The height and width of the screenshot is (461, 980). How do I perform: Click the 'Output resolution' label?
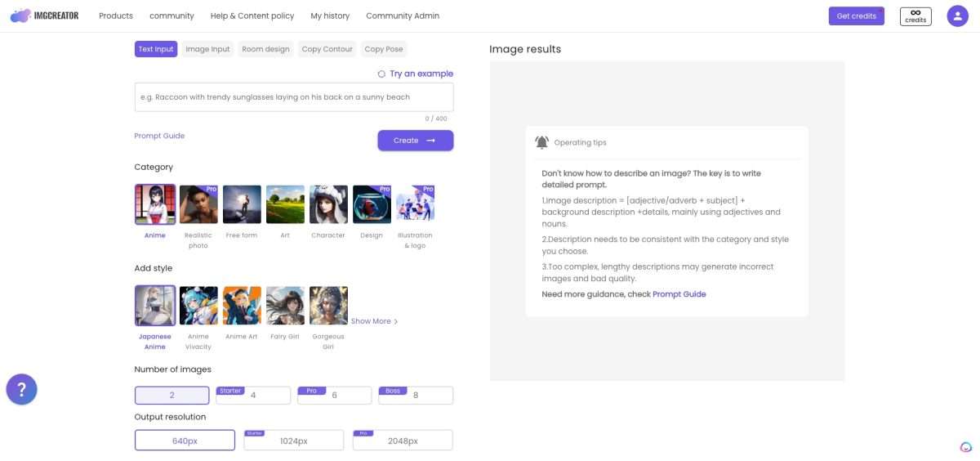170,417
